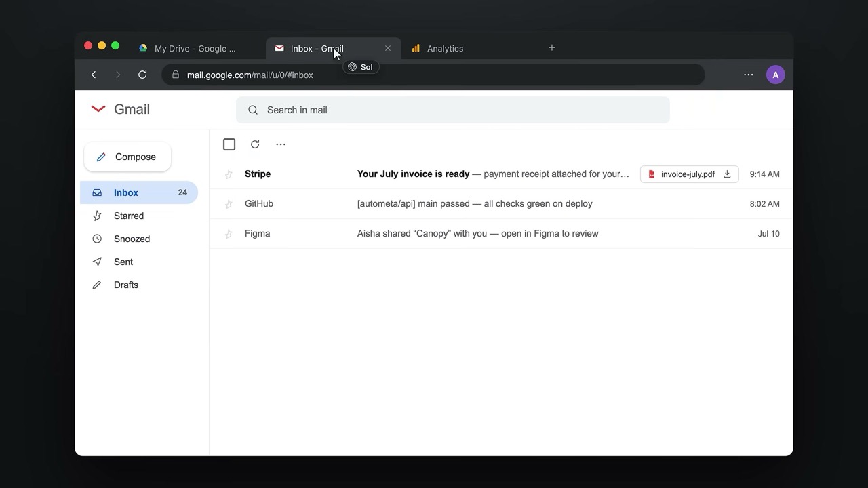Click the Jul 10 date
The height and width of the screenshot is (488, 868).
coord(769,234)
